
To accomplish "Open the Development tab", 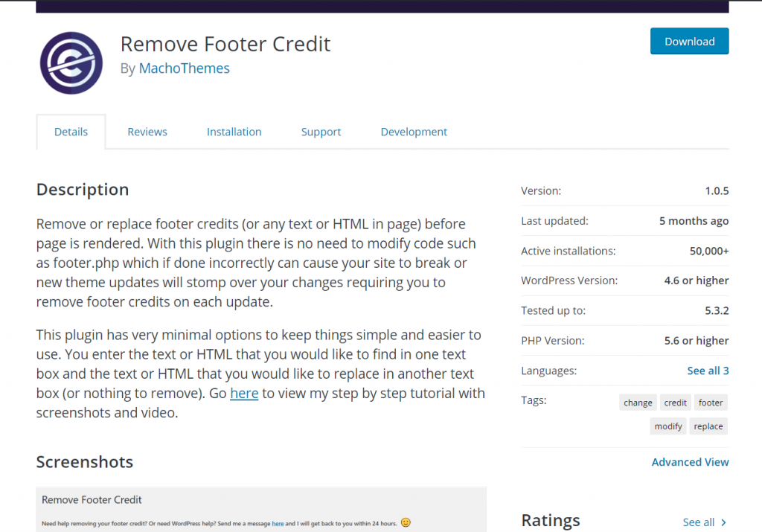I will tap(414, 132).
